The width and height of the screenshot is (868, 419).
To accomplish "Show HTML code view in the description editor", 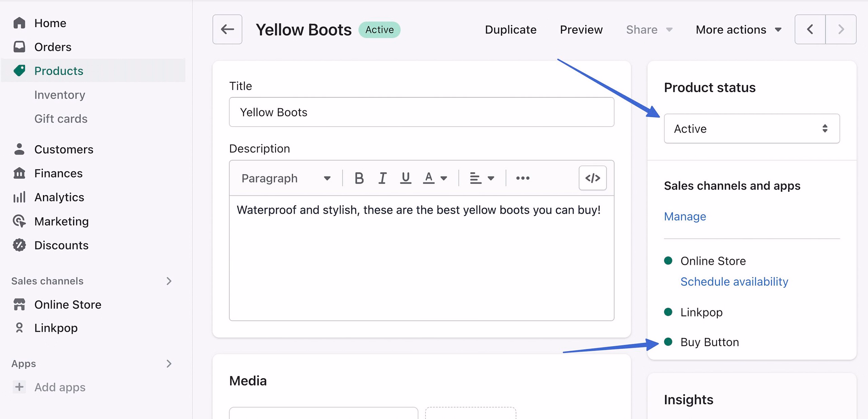I will click(593, 178).
